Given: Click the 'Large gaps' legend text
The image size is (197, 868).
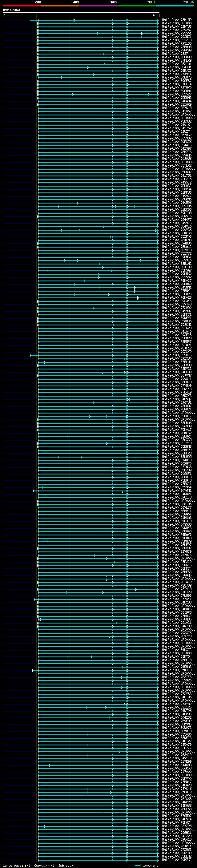Looking at the screenshot, I should pos(13,866).
